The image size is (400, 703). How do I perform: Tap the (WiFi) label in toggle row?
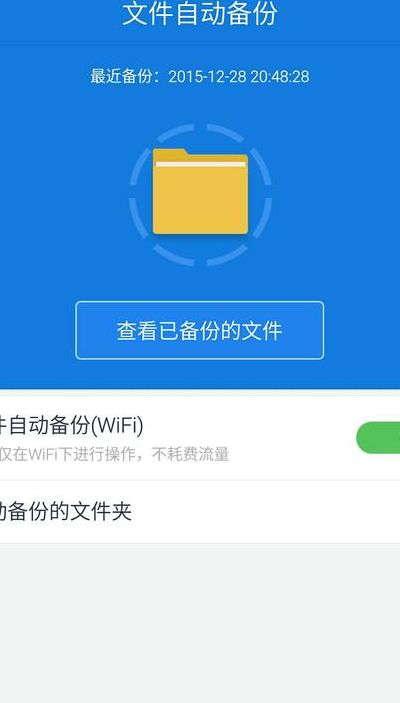[x=117, y=425]
